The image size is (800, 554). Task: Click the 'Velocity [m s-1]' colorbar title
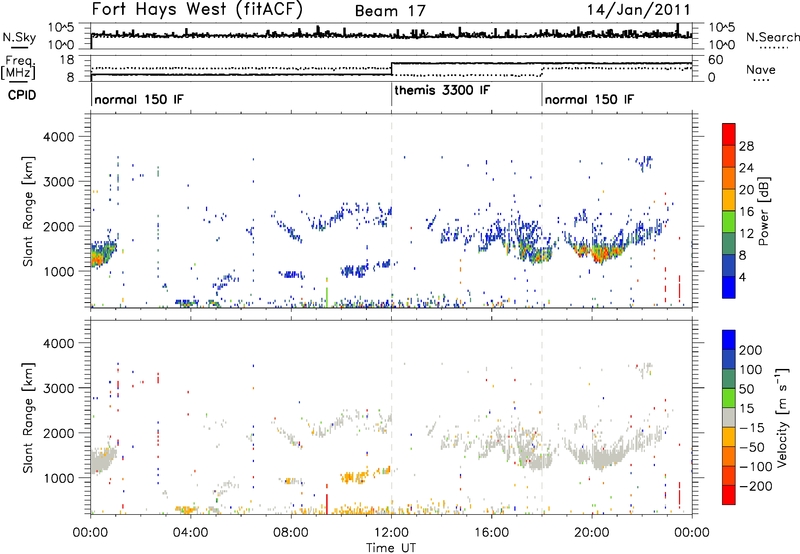[x=782, y=417]
